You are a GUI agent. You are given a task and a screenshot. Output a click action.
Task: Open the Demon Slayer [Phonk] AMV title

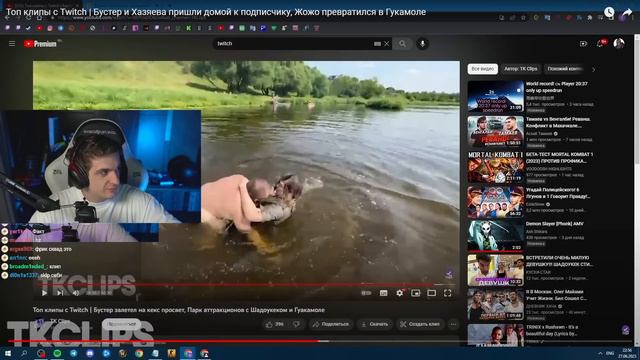point(555,224)
